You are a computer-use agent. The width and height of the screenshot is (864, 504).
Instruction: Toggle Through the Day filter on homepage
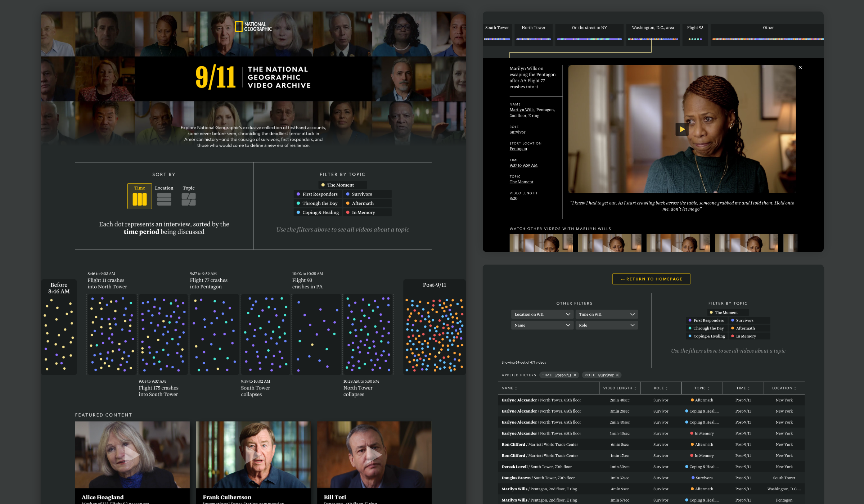point(318,203)
